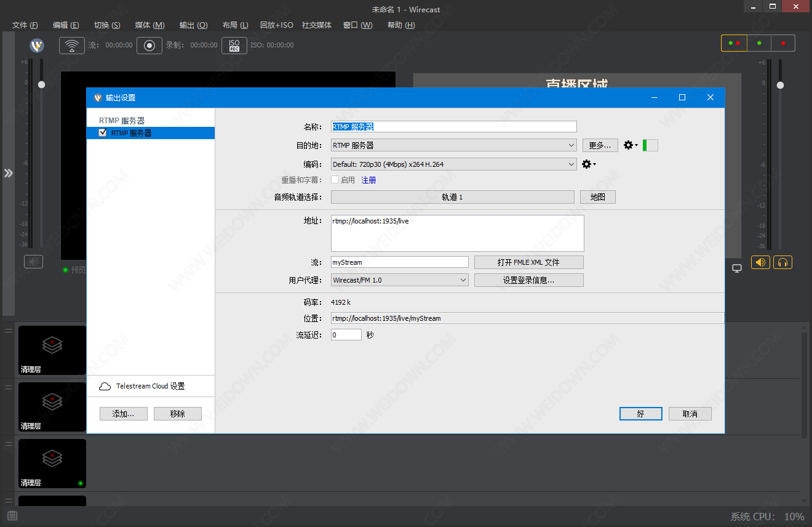Screen dimensions: 812x527
Task: Click the headphones icon
Action: pyautogui.click(x=782, y=262)
